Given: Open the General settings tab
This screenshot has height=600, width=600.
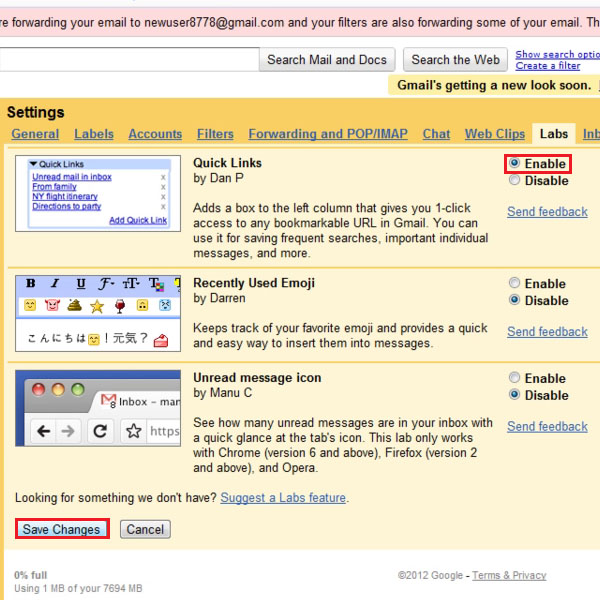Looking at the screenshot, I should pyautogui.click(x=35, y=134).
